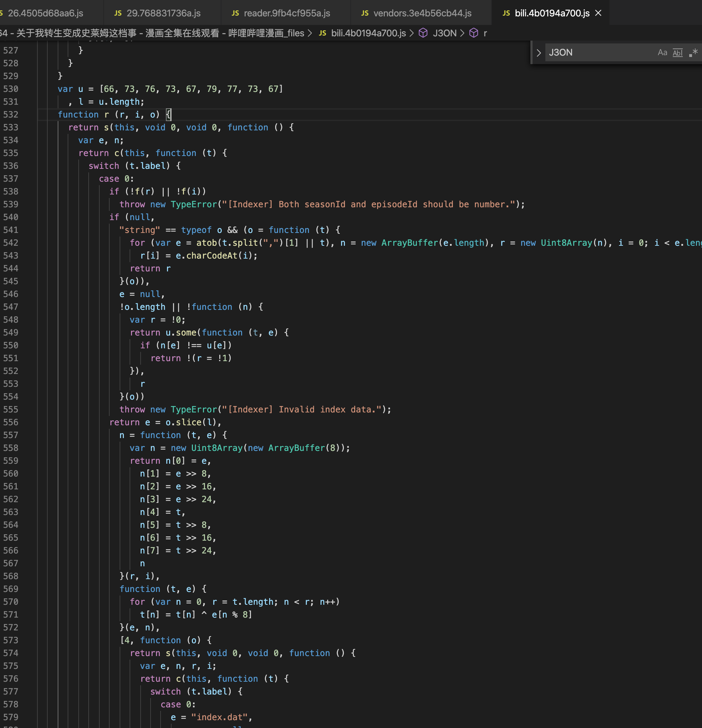Expand the replace field chevron in find widget
The width and height of the screenshot is (702, 728).
[x=539, y=53]
